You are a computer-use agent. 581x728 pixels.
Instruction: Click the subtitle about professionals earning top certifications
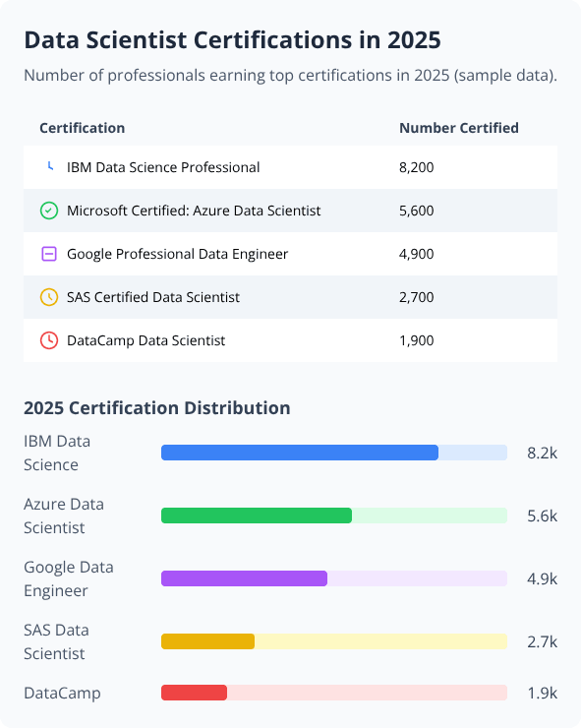(291, 75)
